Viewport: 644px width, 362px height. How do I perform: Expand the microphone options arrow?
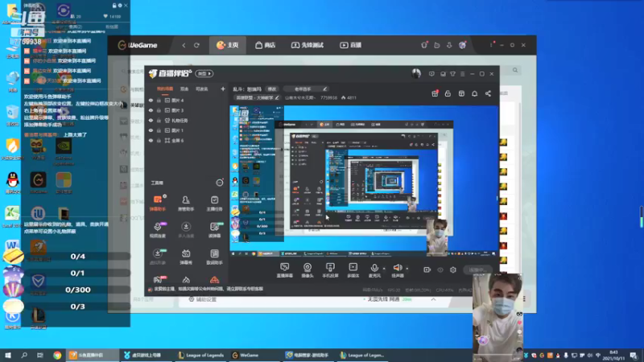pyautogui.click(x=384, y=269)
